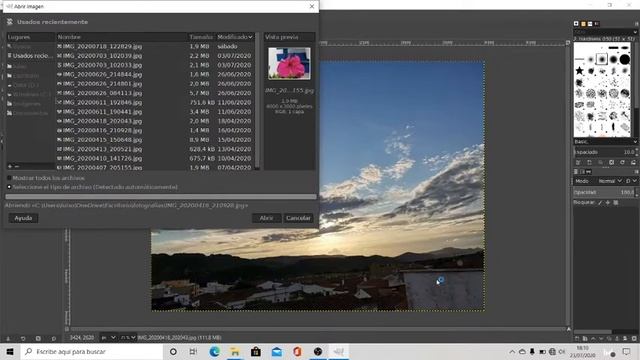This screenshot has width=640, height=360.
Task: Open File Explorer from taskbar
Action: 235,351
